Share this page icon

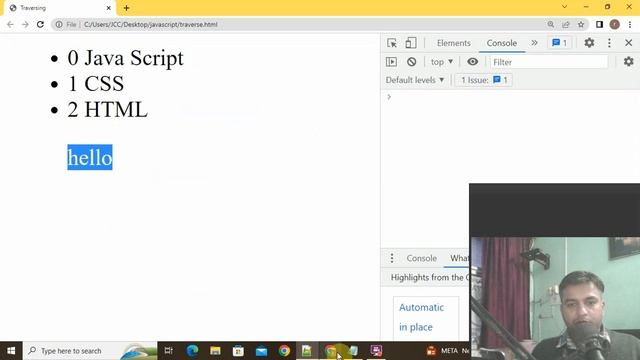(566, 24)
